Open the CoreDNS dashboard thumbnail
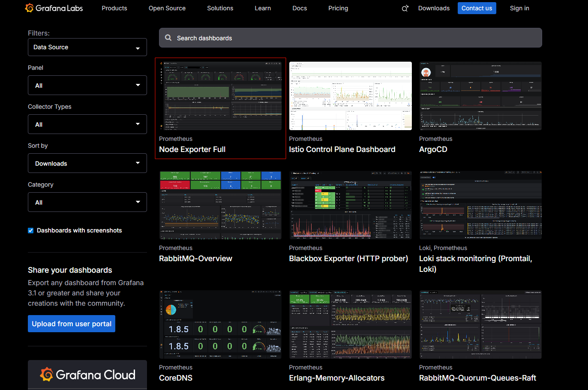Screen dimensions: 588x390 pyautogui.click(x=220, y=325)
